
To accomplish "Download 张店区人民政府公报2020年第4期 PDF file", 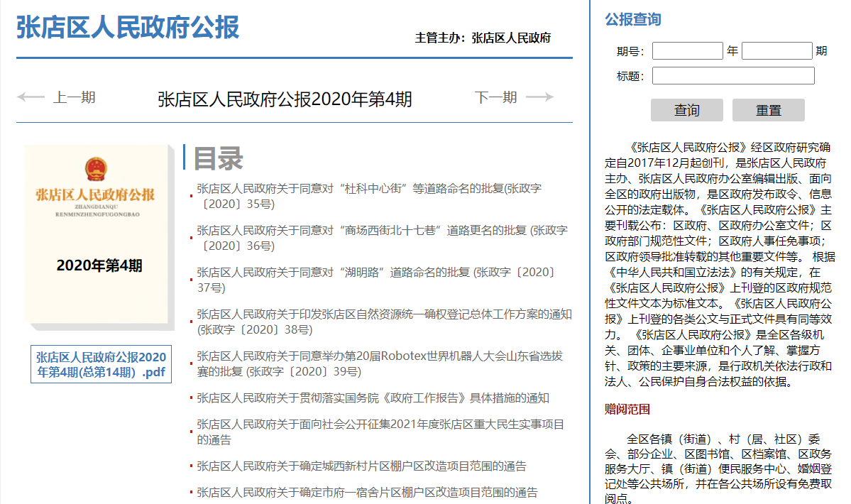I will [101, 364].
